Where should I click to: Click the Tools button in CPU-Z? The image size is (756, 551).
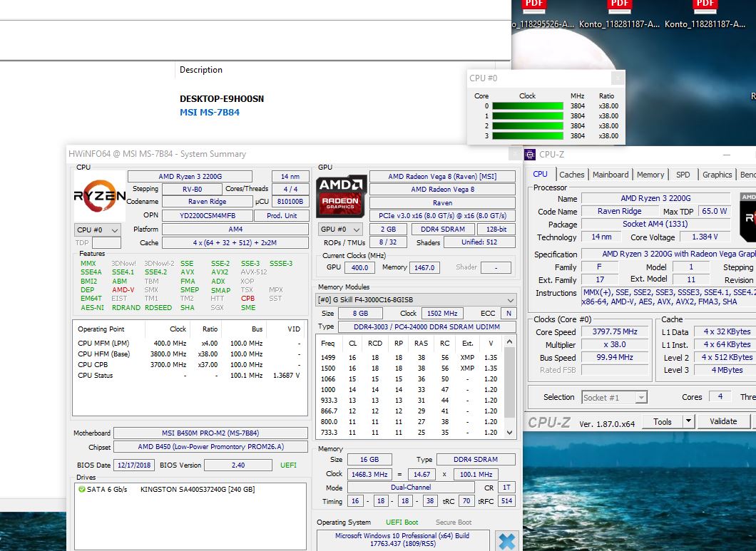click(663, 421)
